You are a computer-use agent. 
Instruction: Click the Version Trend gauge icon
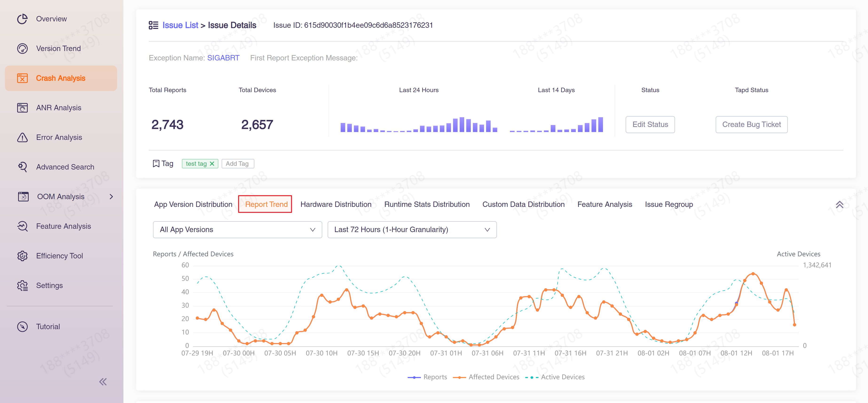[22, 48]
